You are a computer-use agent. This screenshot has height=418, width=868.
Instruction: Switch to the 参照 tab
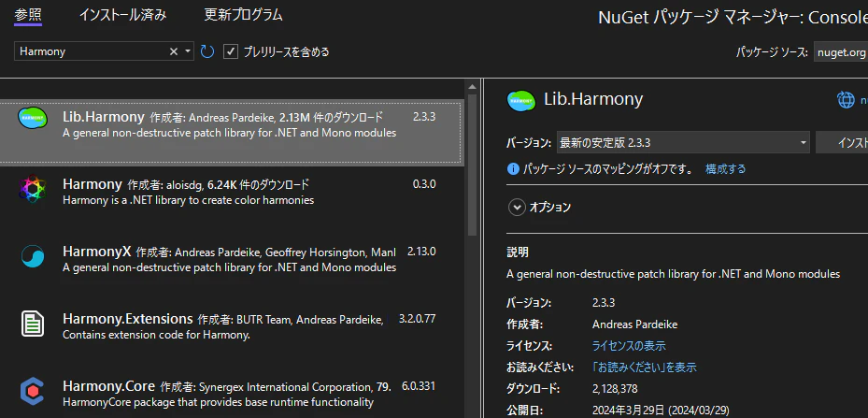[x=28, y=15]
